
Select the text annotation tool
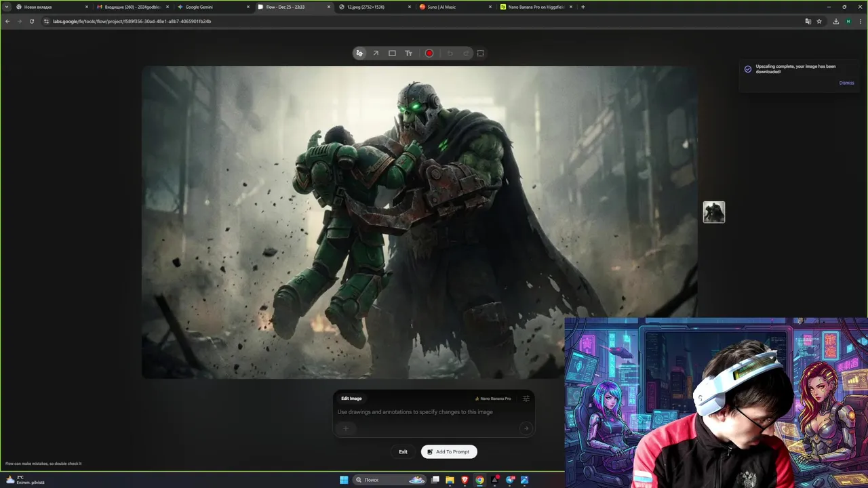tap(408, 54)
